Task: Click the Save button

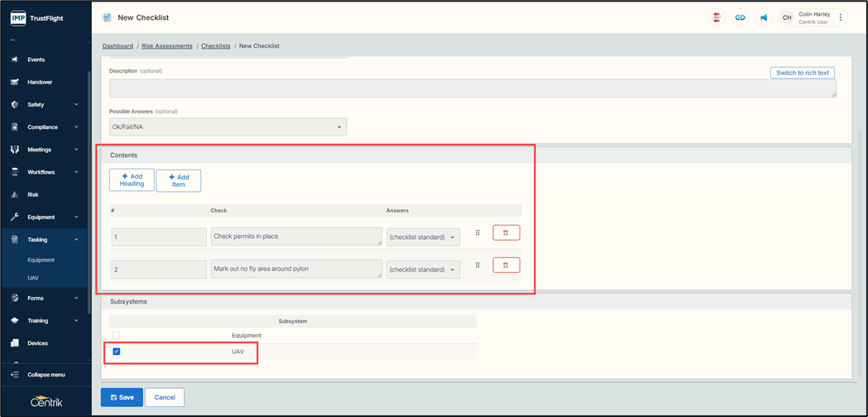Action: point(122,398)
